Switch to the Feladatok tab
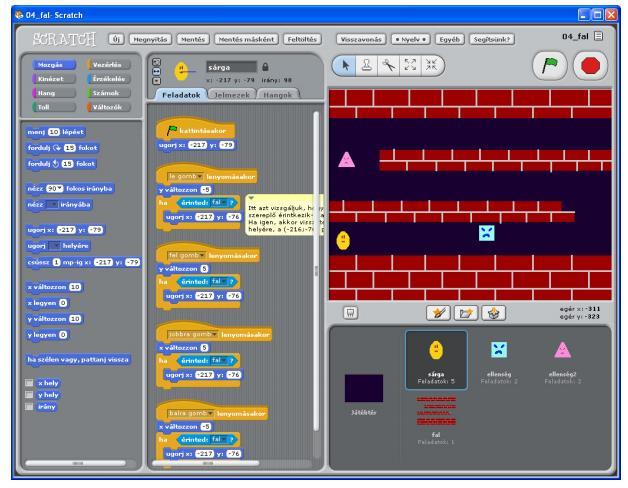628x488 pixels. [181, 95]
